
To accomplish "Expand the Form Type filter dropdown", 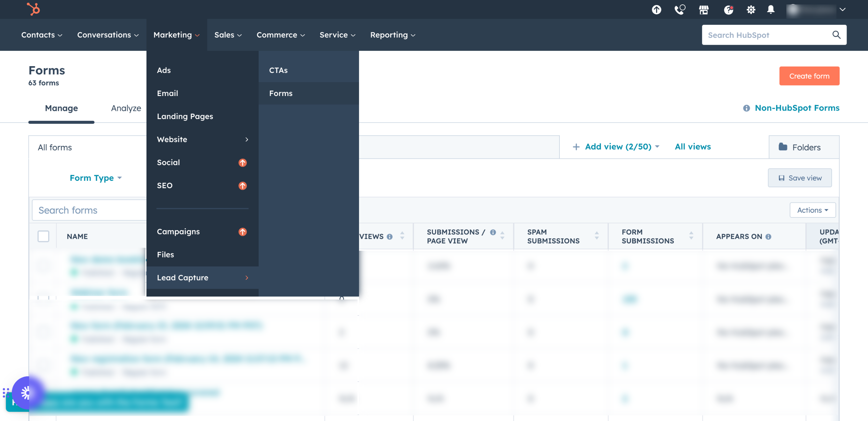I will point(96,178).
